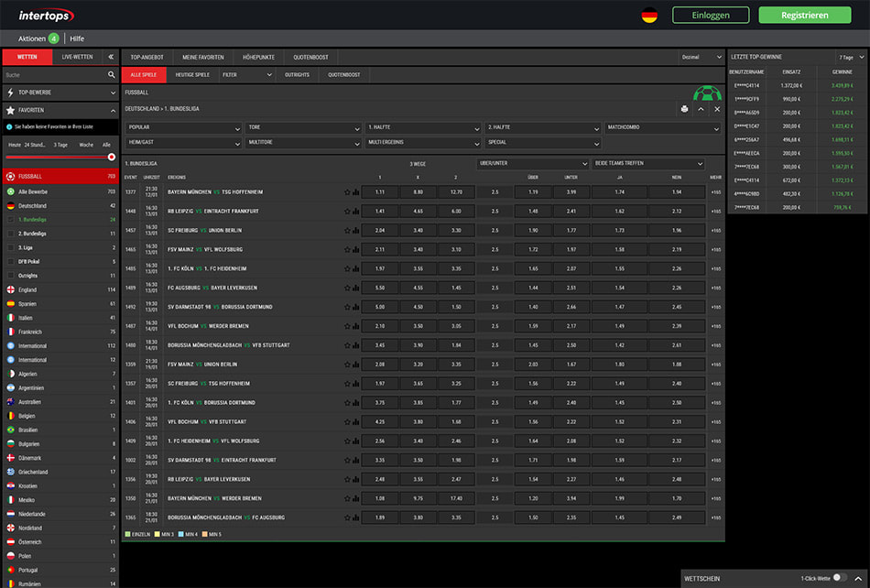Show more markets for Bayern München vs TSG Hoffenheim
This screenshot has height=588, width=870.
tap(716, 192)
